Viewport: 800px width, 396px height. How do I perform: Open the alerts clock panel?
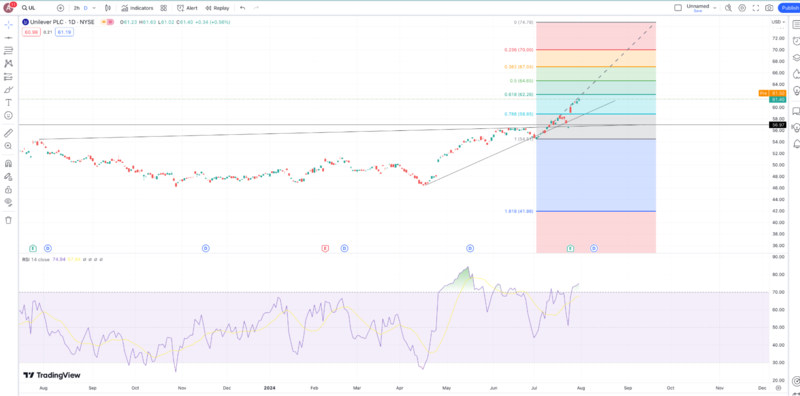(796, 41)
